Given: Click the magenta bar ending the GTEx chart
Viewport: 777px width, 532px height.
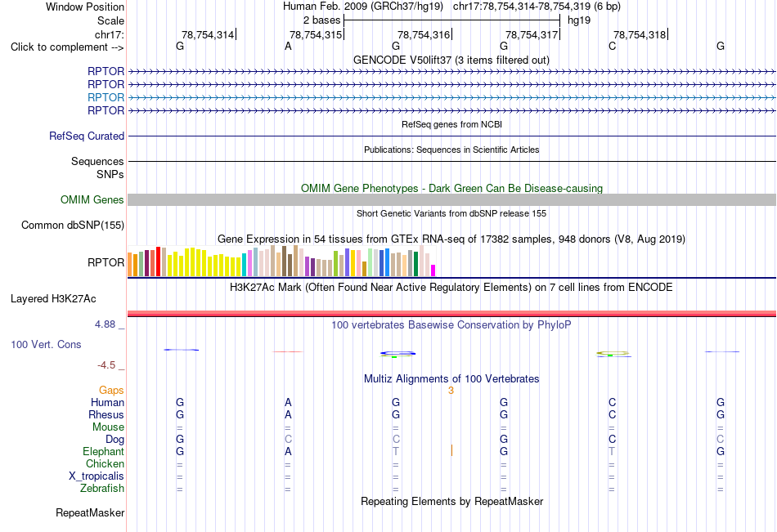Looking at the screenshot, I should (x=433, y=270).
